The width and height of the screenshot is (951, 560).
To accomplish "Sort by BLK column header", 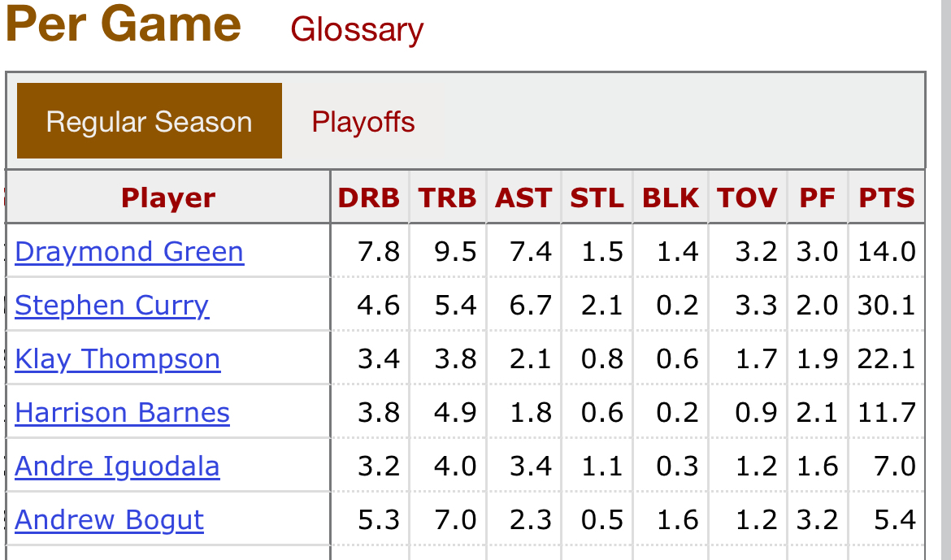I will click(671, 198).
